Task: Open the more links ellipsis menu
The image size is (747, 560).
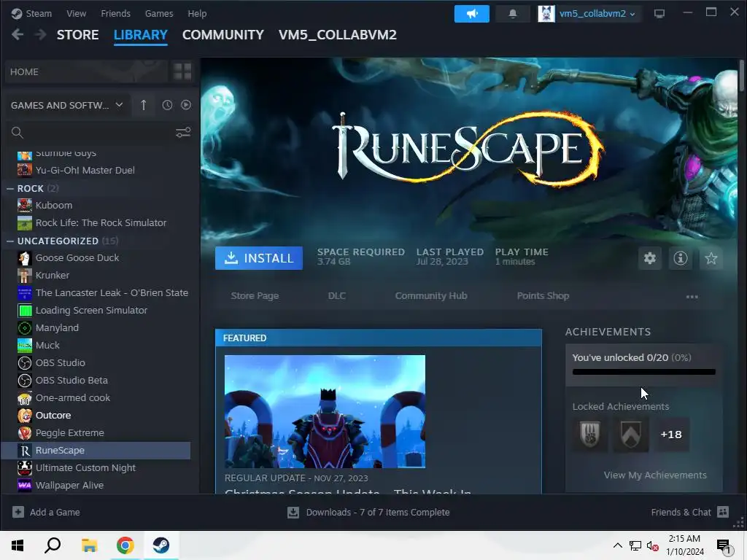Action: [692, 297]
